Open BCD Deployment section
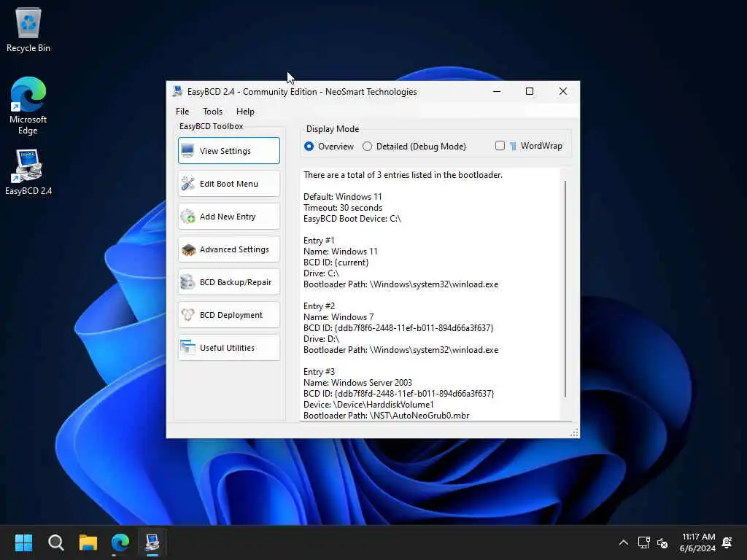This screenshot has height=560, width=747. 228,315
